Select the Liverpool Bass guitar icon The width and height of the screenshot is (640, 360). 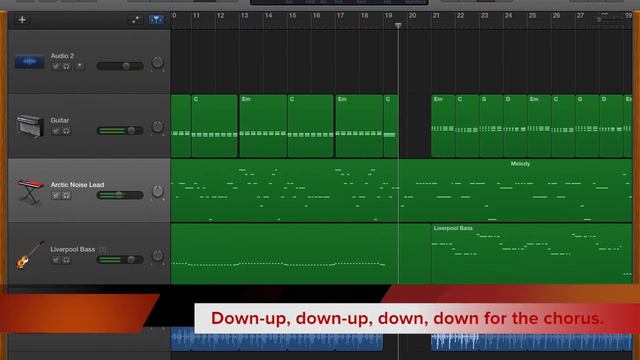click(x=29, y=255)
